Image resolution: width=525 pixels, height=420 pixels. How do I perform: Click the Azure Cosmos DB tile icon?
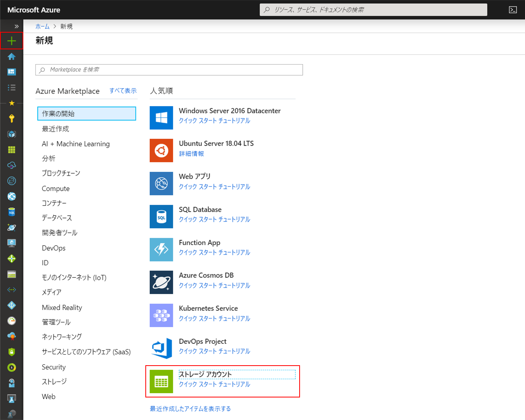[x=161, y=282]
